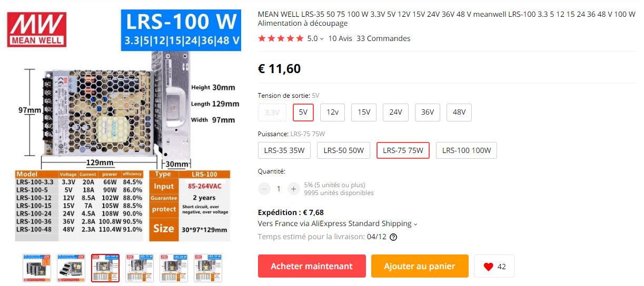Click the Ajouter au panier button
This screenshot has height=286, width=644.
[420, 266]
